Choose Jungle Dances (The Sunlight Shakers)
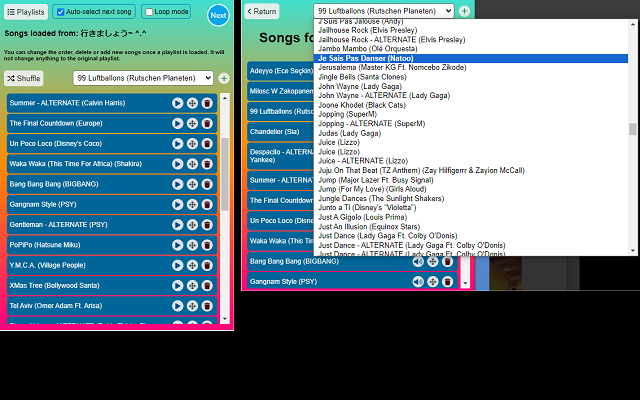Screen dimensions: 640x400 click(471, 199)
